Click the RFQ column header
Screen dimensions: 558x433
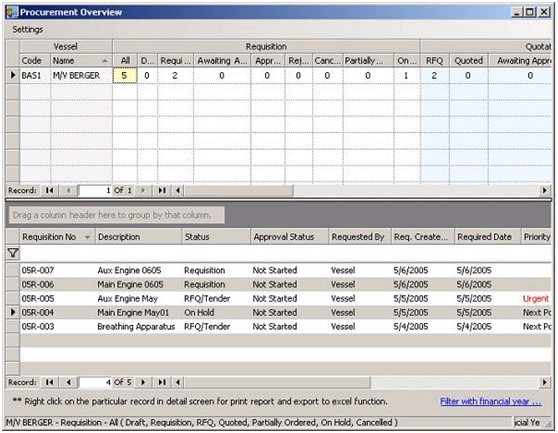click(x=435, y=61)
